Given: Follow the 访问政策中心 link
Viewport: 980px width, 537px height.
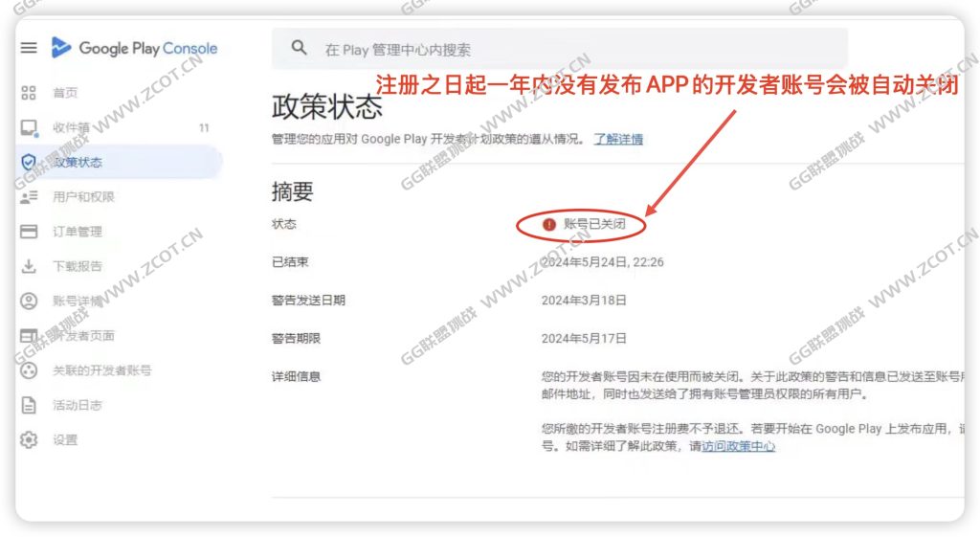Looking at the screenshot, I should 739,446.
